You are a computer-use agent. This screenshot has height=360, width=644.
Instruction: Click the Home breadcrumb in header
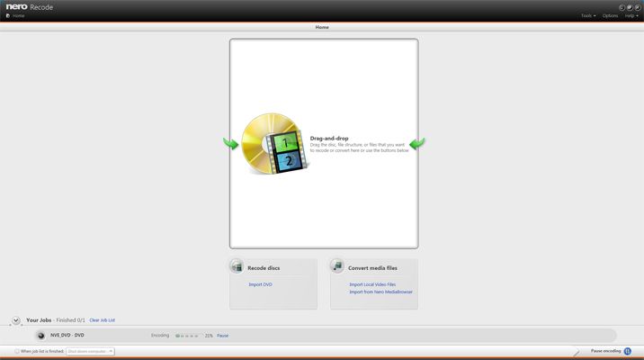(19, 15)
